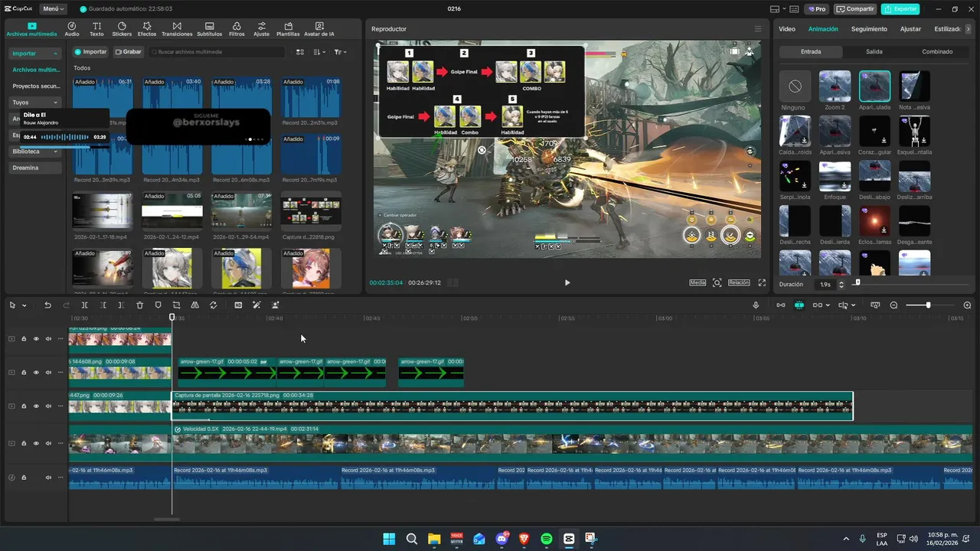The image size is (980, 551).
Task: Open Spotify from the Windows taskbar
Action: pyautogui.click(x=547, y=539)
